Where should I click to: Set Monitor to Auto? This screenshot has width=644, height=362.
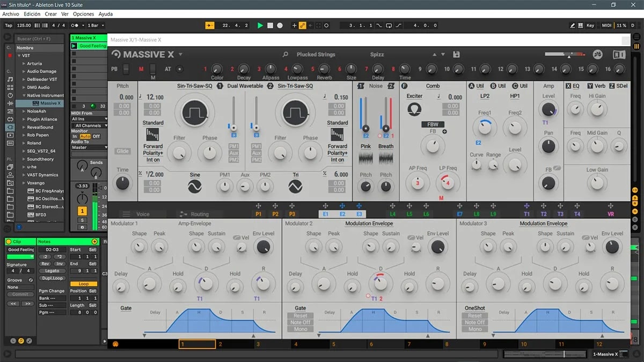pyautogui.click(x=85, y=136)
